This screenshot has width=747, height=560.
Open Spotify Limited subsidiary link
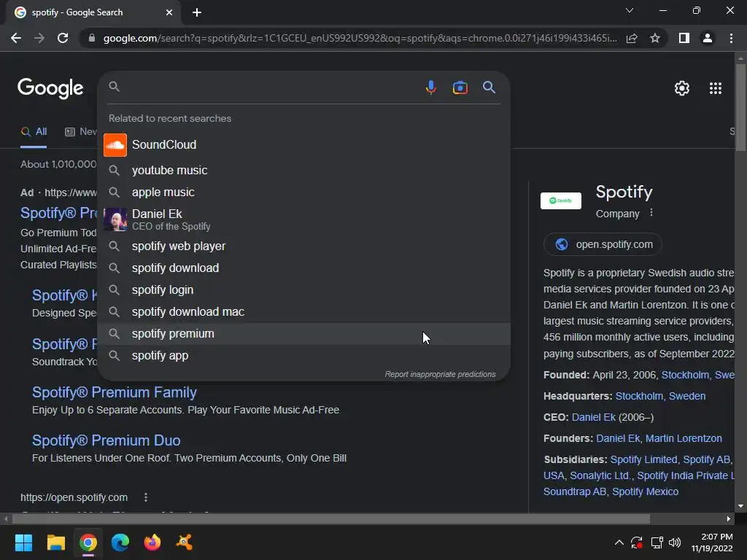pyautogui.click(x=643, y=459)
